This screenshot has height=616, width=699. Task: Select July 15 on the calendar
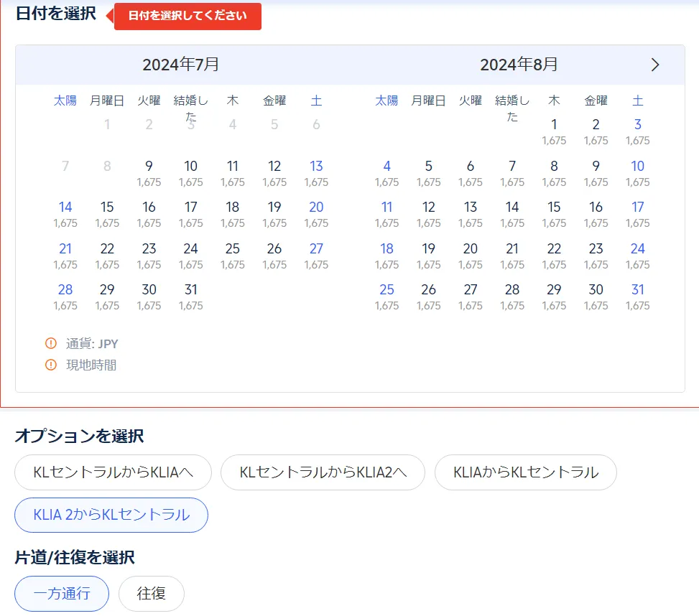(107, 207)
